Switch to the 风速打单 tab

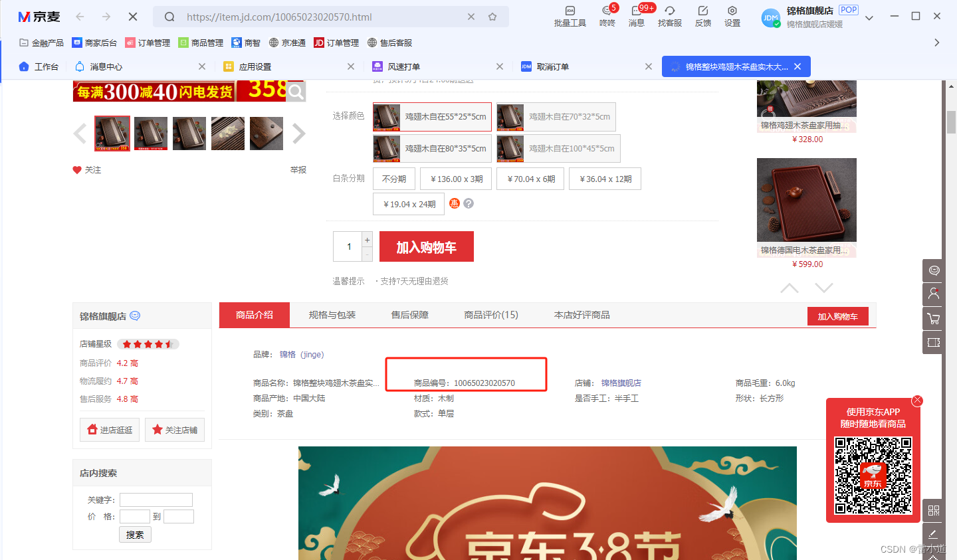point(396,66)
